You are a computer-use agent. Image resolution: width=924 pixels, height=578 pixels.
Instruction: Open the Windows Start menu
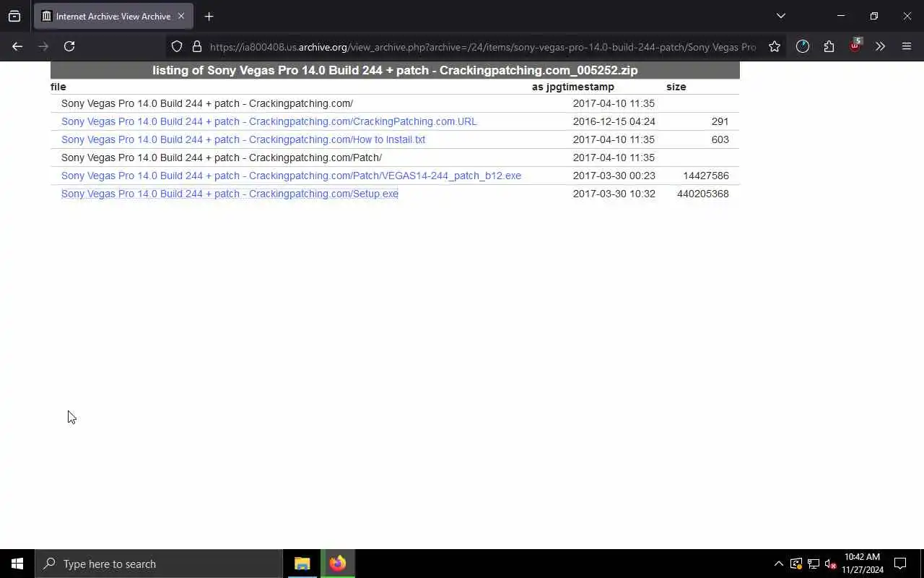[x=17, y=564]
